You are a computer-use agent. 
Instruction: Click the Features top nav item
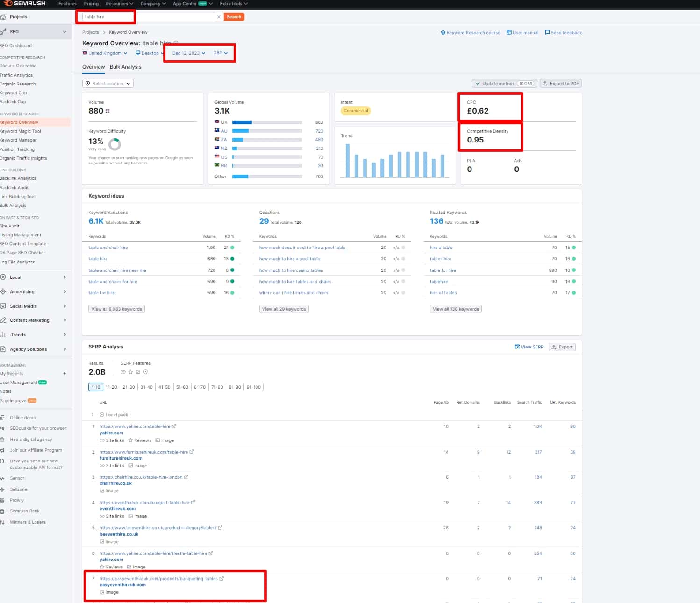click(x=67, y=4)
